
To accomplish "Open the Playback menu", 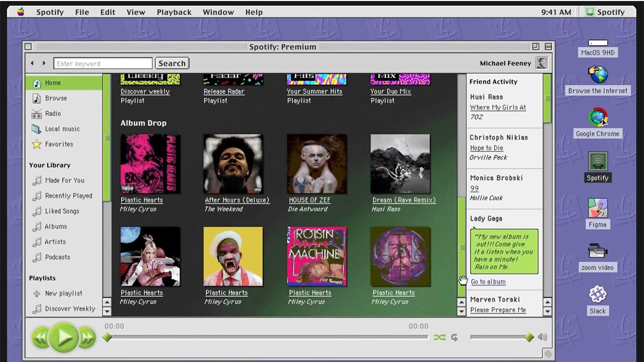I will tap(174, 12).
